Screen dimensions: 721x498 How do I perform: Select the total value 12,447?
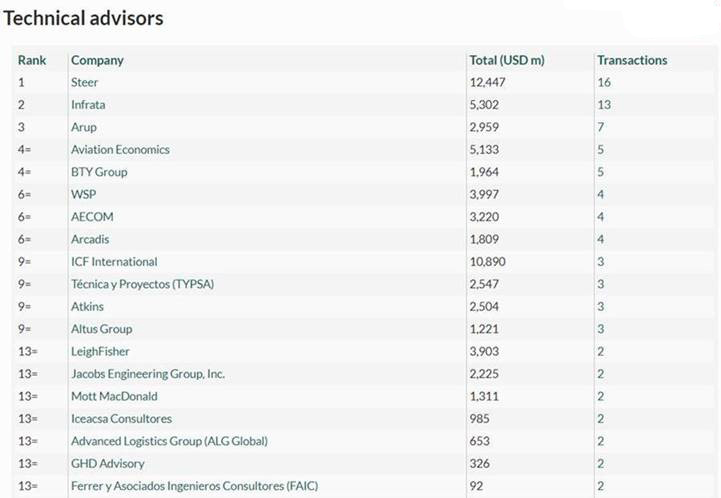[487, 83]
